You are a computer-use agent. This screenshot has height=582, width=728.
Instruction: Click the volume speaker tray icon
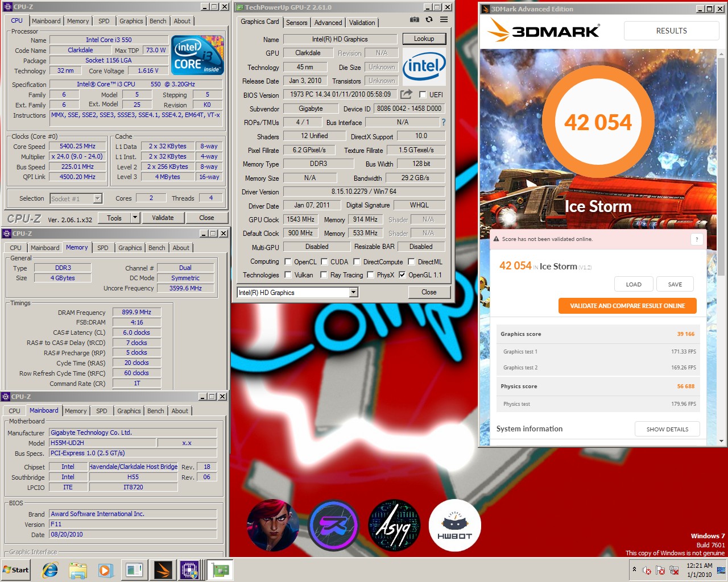coord(647,570)
